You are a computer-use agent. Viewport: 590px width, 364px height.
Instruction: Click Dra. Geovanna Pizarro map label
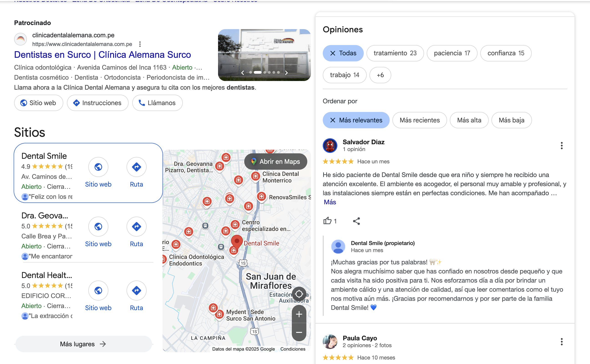click(188, 167)
